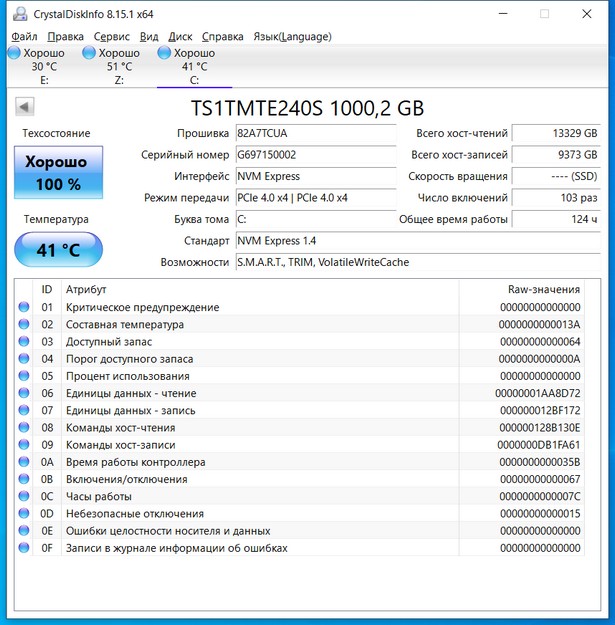Click the Температура label

pyautogui.click(x=56, y=219)
